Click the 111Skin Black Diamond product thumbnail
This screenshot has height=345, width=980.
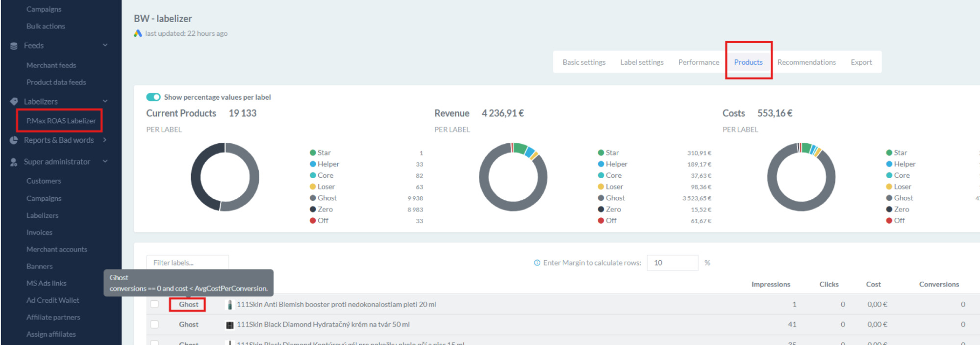click(229, 325)
